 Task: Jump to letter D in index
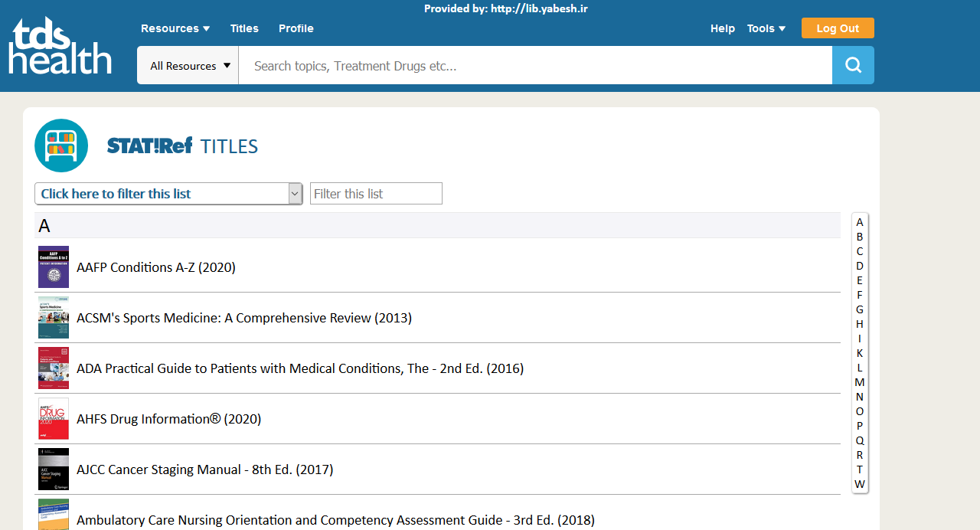pos(860,266)
